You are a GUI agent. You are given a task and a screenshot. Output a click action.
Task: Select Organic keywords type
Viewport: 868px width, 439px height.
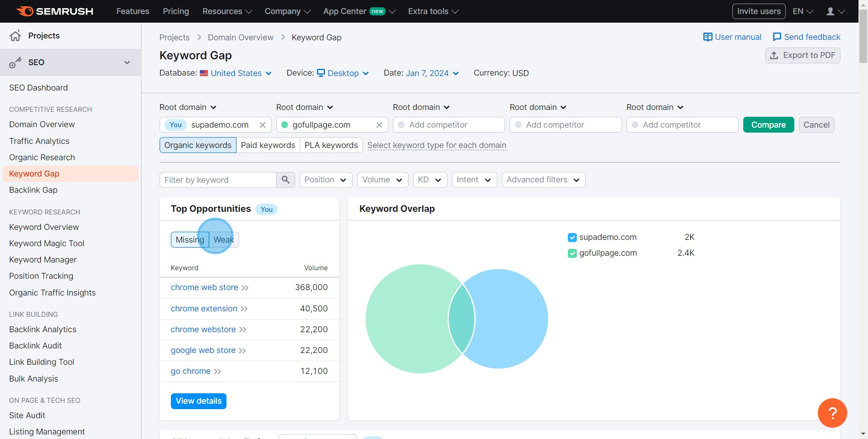198,145
